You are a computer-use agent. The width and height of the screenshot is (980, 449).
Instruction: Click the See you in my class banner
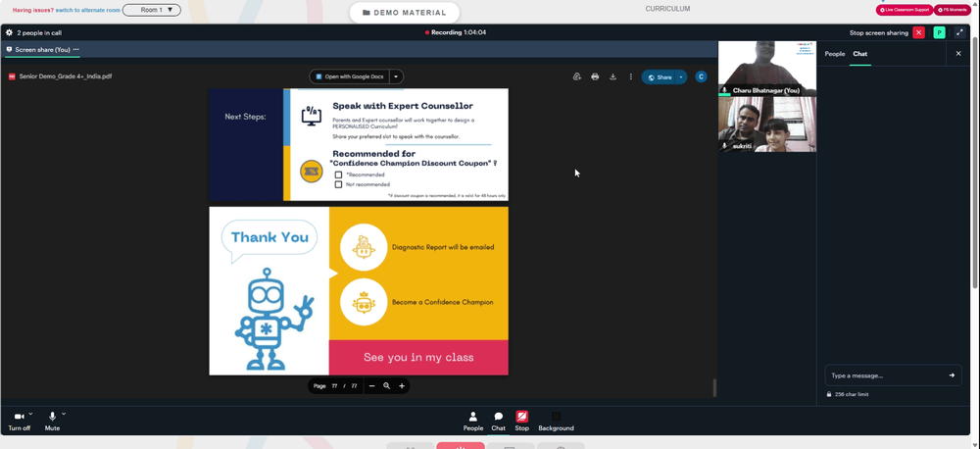418,358
